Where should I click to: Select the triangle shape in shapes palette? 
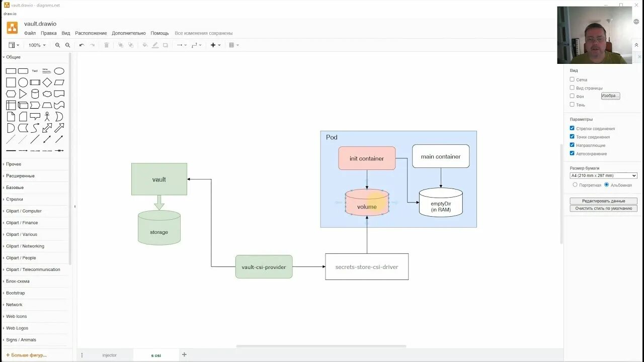[x=23, y=94]
